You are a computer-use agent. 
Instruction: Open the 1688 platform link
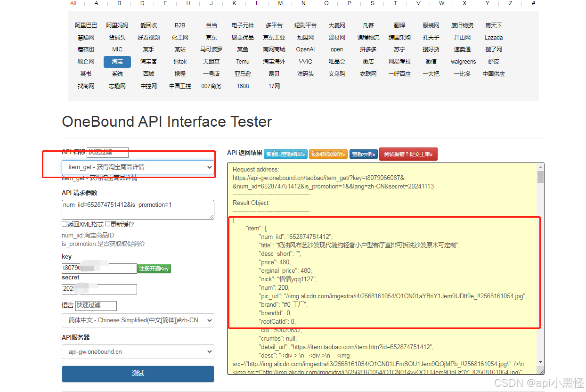click(x=243, y=86)
